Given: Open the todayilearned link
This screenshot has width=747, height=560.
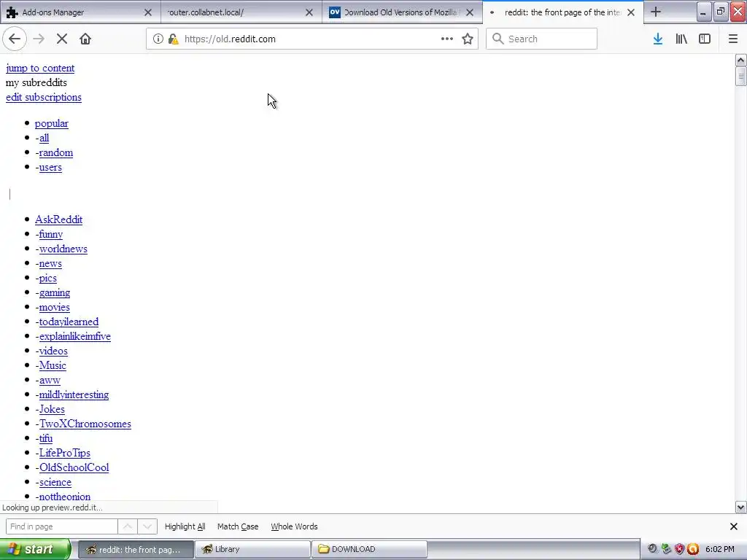Looking at the screenshot, I should tap(69, 322).
